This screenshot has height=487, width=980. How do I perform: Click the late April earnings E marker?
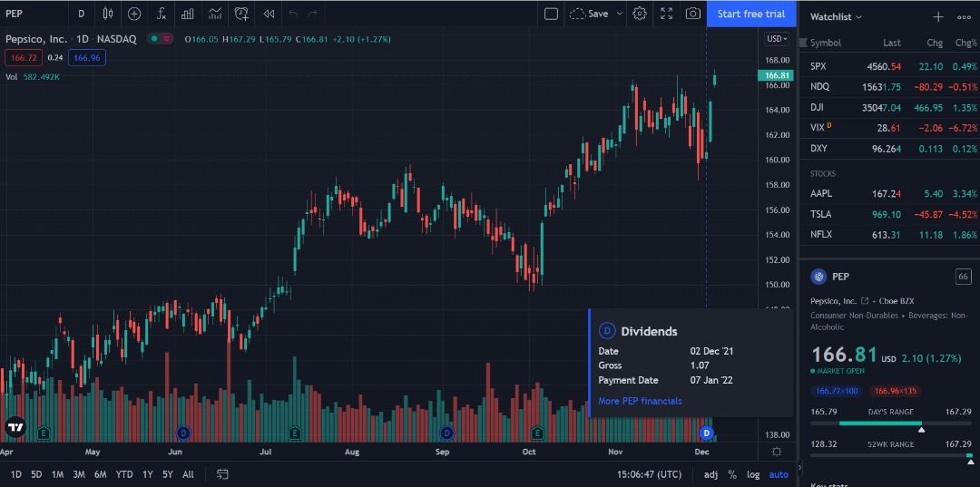coord(44,432)
